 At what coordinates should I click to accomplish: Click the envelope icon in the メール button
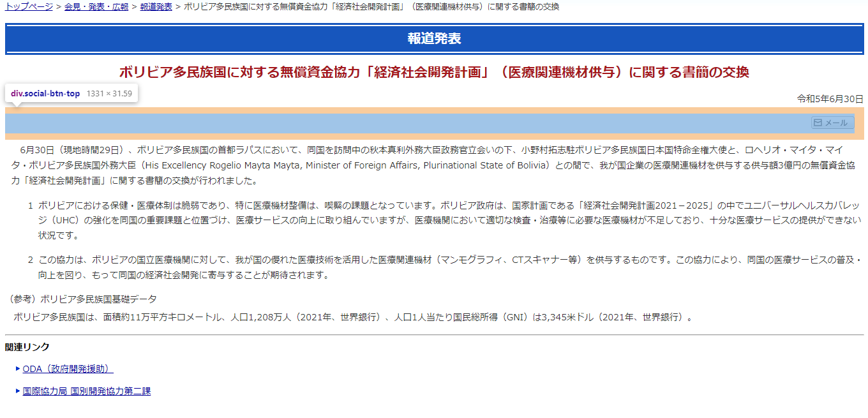coord(818,123)
